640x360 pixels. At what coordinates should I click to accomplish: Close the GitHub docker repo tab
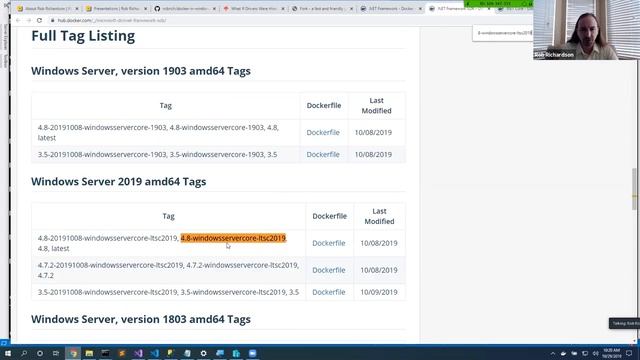coord(214,9)
